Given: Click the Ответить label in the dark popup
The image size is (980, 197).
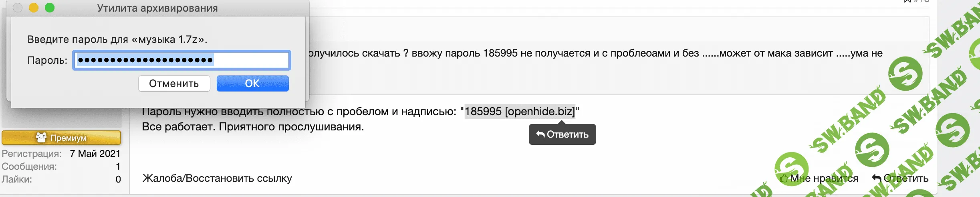Looking at the screenshot, I should click(x=567, y=134).
